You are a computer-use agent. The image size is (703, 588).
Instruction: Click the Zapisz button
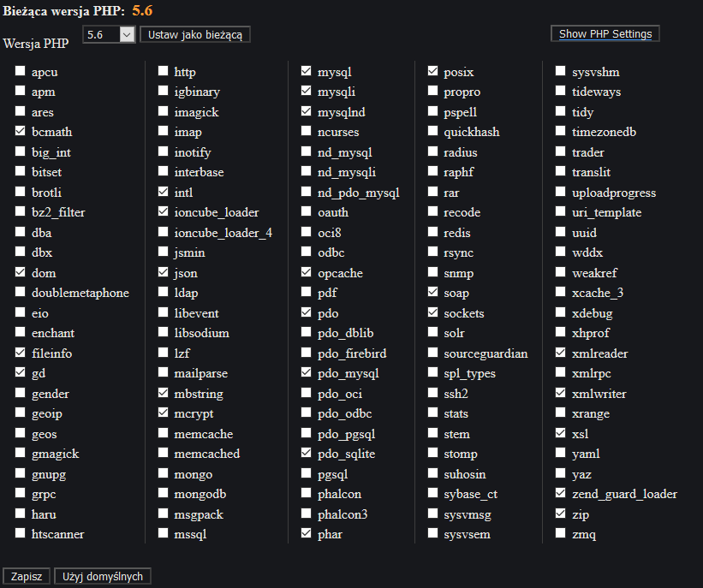pyautogui.click(x=27, y=577)
